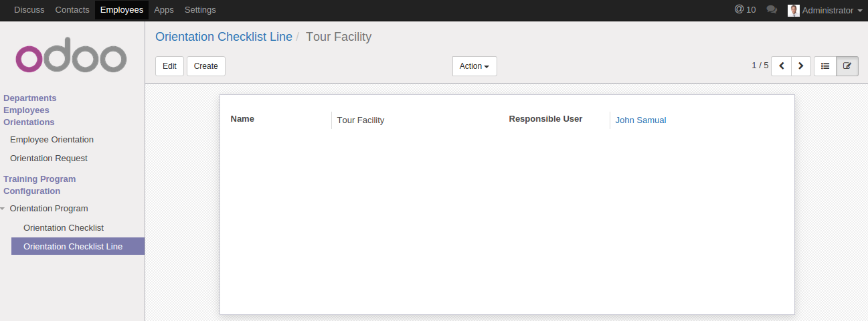The height and width of the screenshot is (321, 868).
Task: Open the @ mentions inbox counter
Action: point(745,10)
